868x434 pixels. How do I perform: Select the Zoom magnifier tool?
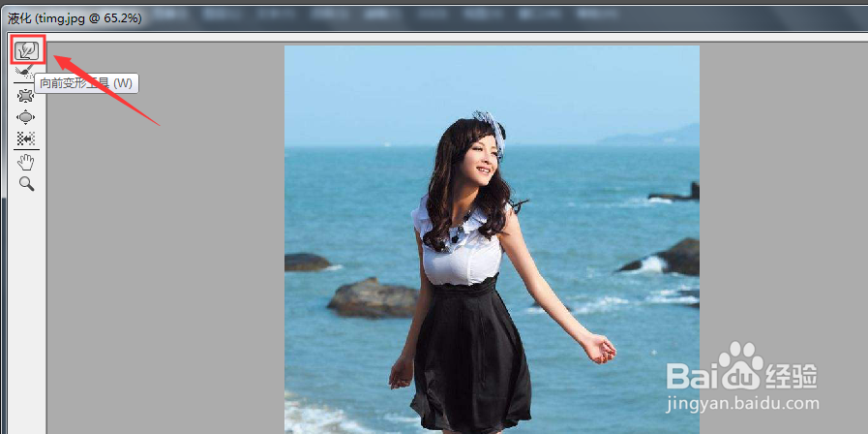[26, 184]
